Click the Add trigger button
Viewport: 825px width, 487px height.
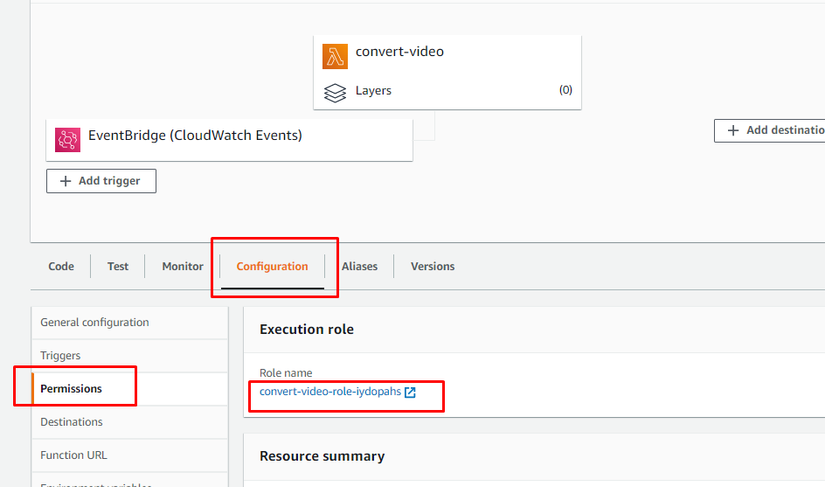tap(101, 181)
